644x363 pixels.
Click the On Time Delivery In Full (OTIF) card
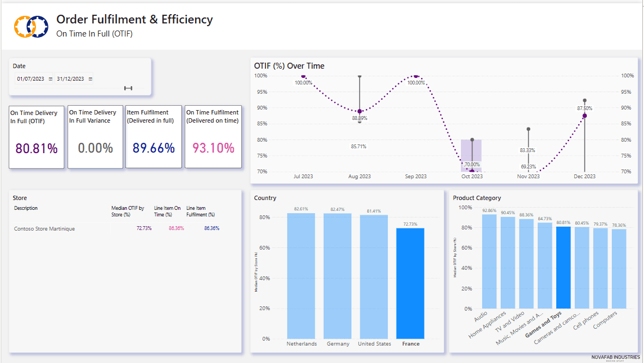(37, 137)
